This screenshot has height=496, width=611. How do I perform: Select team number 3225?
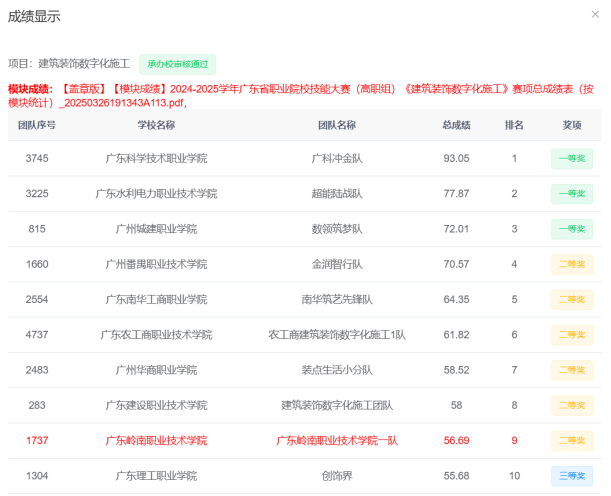pos(37,194)
